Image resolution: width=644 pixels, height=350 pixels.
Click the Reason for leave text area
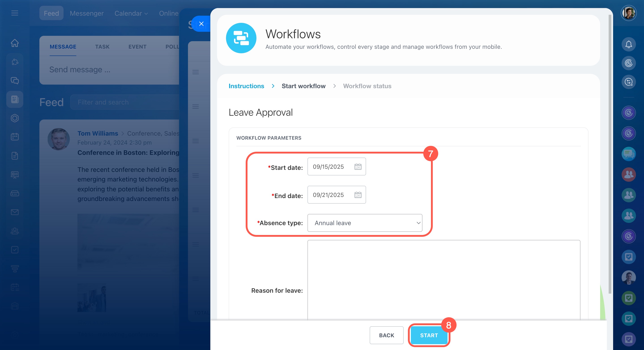click(444, 280)
